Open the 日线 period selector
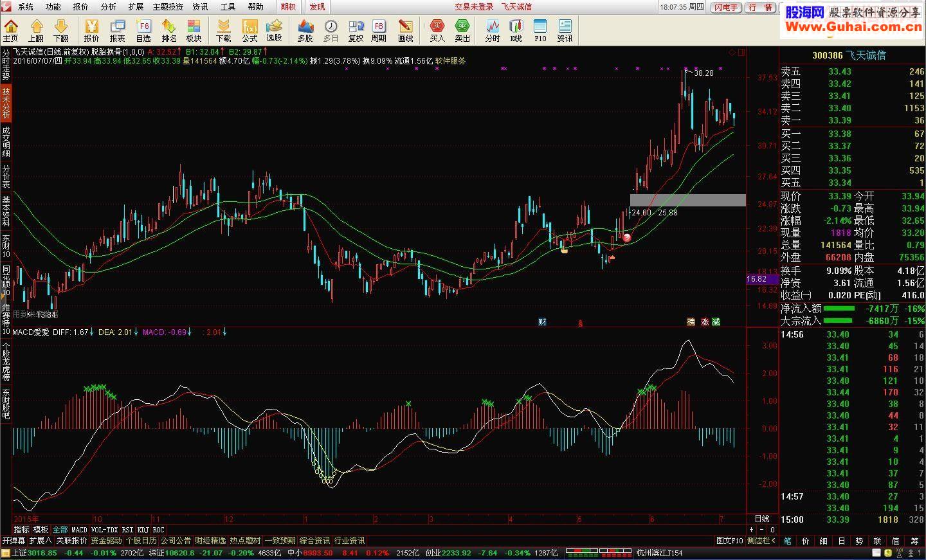The image size is (926, 560). pos(761,518)
